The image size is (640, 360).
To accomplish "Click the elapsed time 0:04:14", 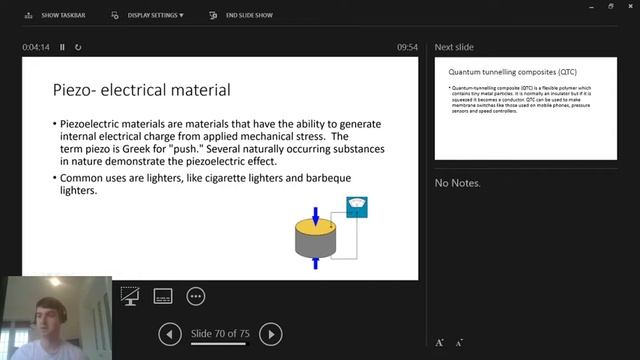I will (x=36, y=47).
